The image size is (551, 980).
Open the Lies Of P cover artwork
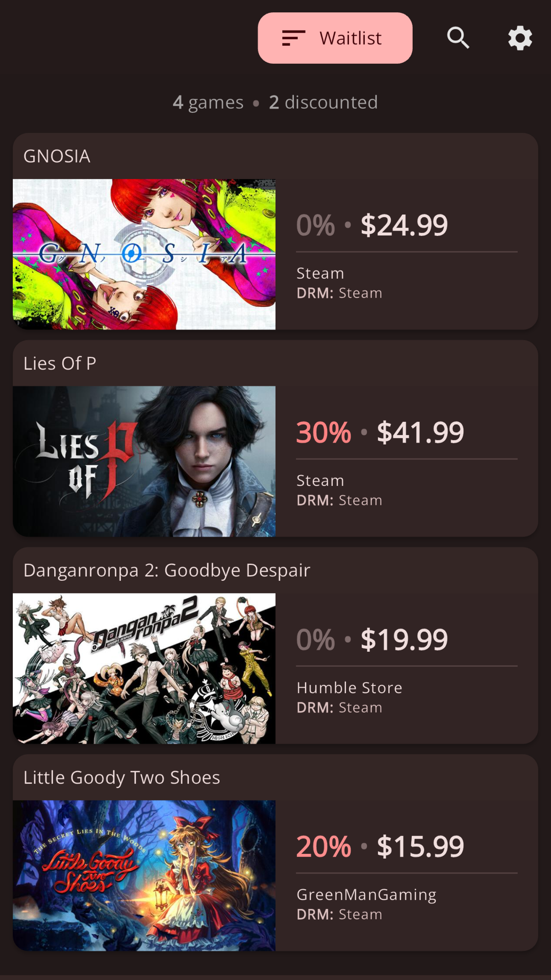tap(144, 461)
